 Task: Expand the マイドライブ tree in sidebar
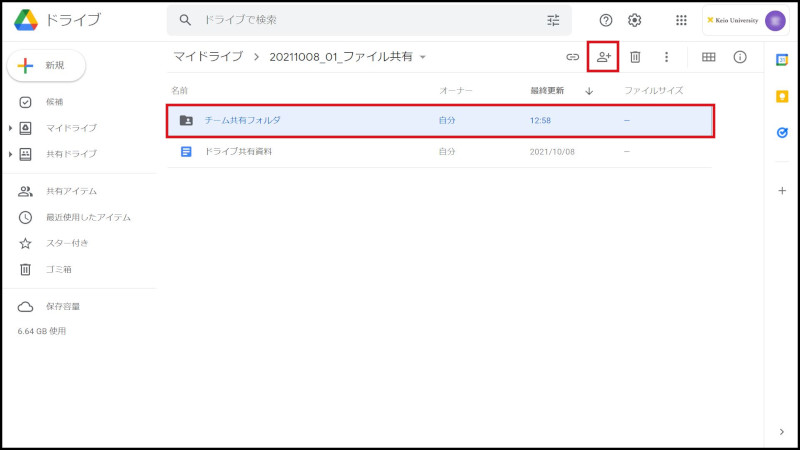point(10,128)
